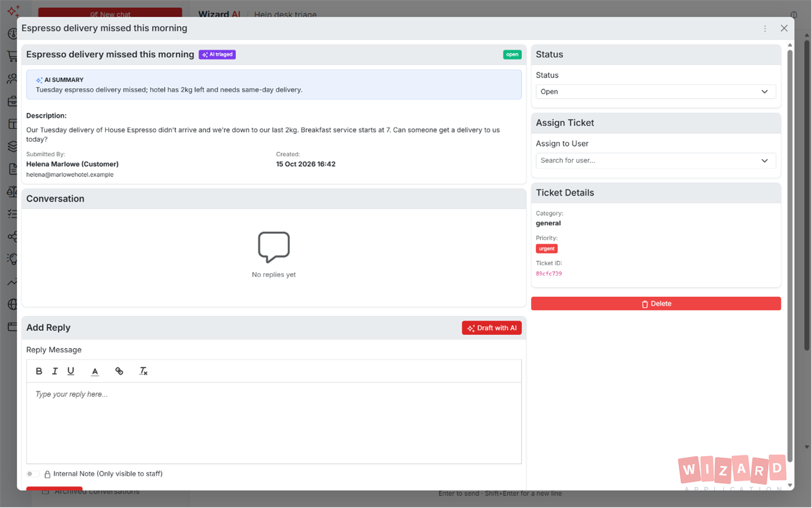
Task: Click the AI summary text about Tuesday espresso delivery
Action: coord(169,90)
